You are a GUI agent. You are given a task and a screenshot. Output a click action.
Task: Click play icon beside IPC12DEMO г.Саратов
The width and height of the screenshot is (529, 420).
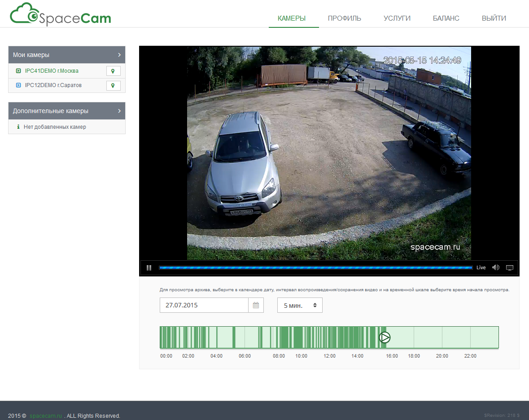(18, 85)
